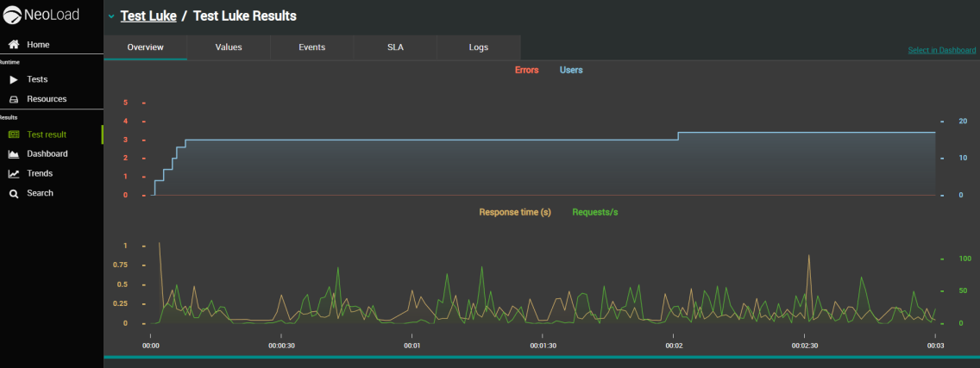This screenshot has width=980, height=368.
Task: Switch to the Logs tab
Action: pyautogui.click(x=478, y=47)
